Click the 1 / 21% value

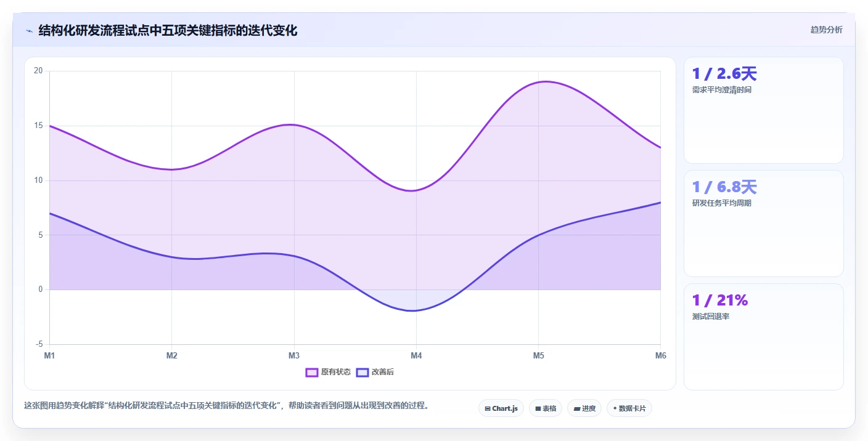pos(720,301)
